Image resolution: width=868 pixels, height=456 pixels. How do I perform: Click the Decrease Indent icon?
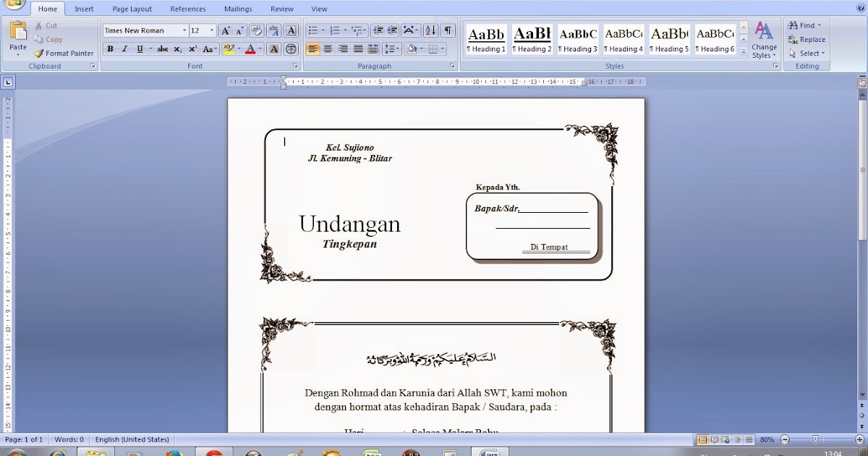click(378, 30)
